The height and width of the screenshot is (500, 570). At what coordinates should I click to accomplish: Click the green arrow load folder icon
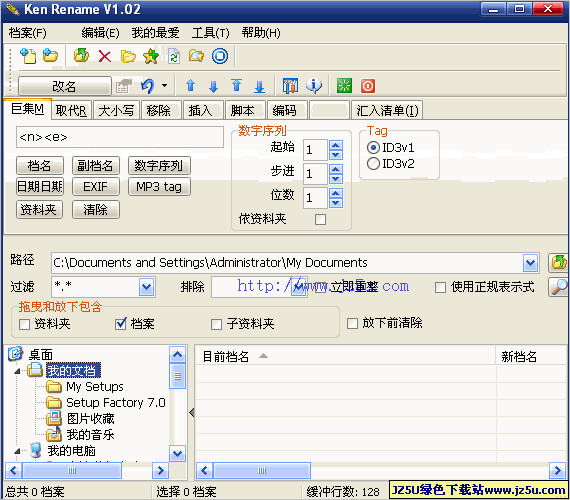(x=81, y=56)
